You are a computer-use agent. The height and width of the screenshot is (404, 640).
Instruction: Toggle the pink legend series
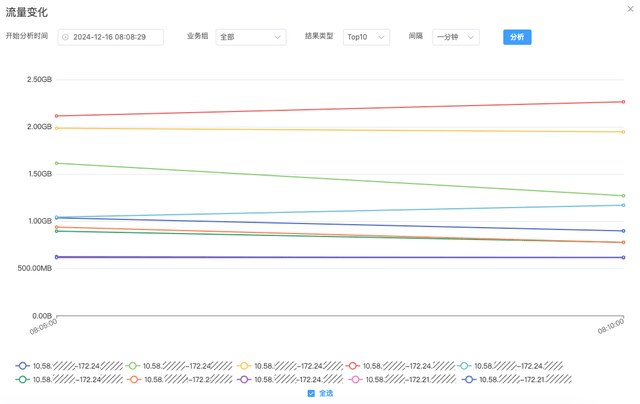coord(402,380)
